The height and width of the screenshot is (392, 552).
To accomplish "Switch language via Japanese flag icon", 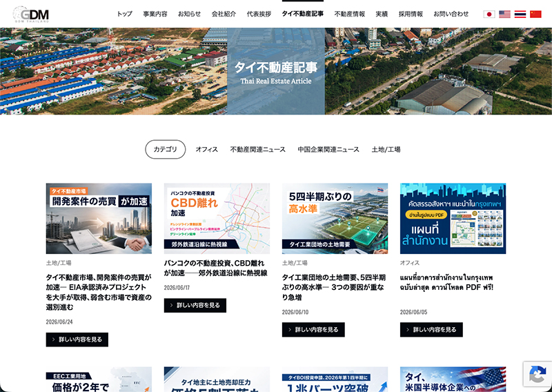I will (489, 14).
